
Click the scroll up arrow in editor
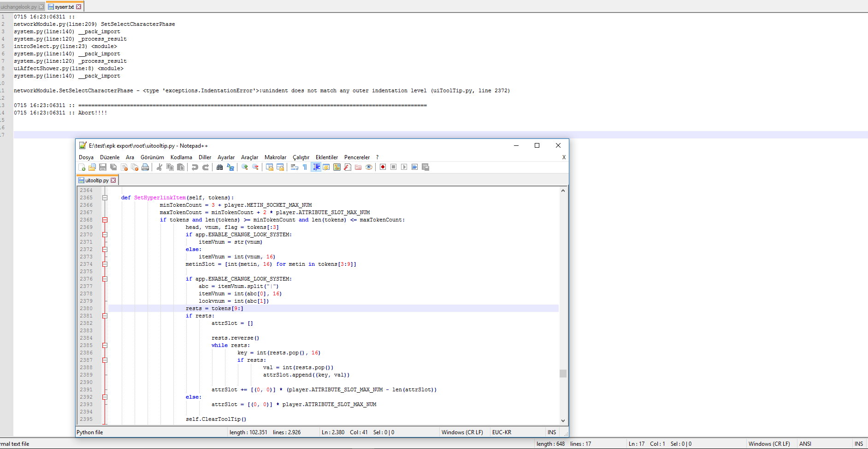563,191
